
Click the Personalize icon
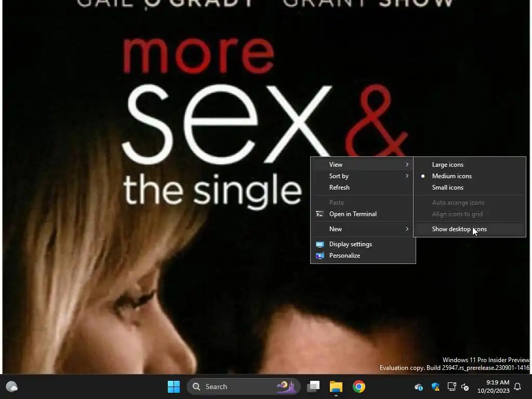[320, 256]
